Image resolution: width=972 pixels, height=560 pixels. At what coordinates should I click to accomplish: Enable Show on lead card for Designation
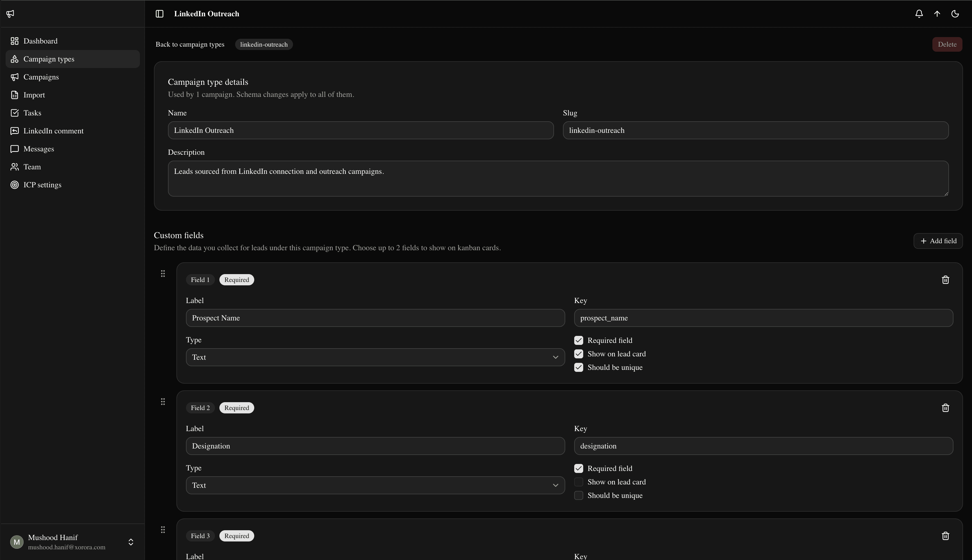578,482
